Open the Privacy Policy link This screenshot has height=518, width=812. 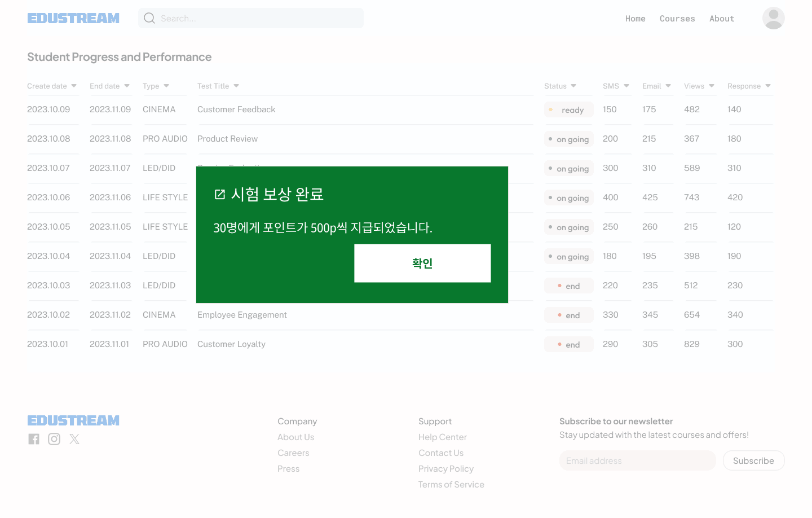pyautogui.click(x=446, y=468)
